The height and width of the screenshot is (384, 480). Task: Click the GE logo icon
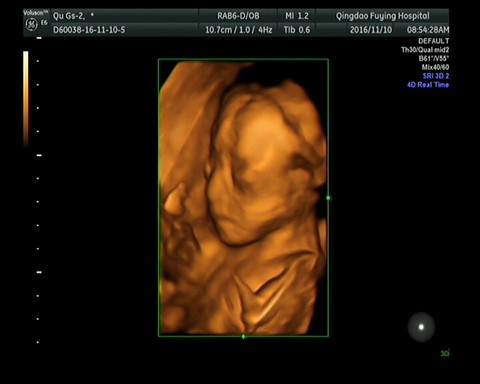[x=32, y=24]
